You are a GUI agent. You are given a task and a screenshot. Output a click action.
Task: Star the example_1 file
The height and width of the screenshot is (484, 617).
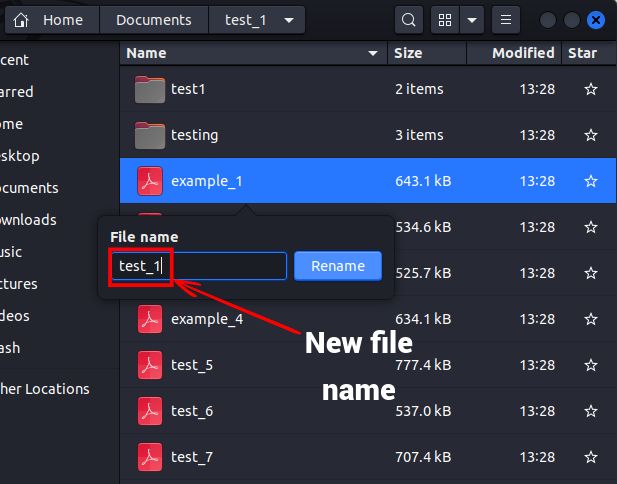point(591,181)
